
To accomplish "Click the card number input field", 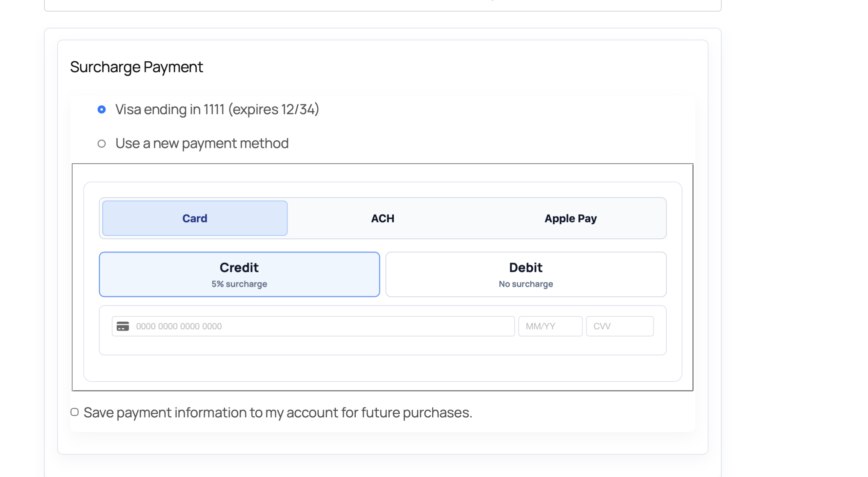I will pyautogui.click(x=313, y=326).
